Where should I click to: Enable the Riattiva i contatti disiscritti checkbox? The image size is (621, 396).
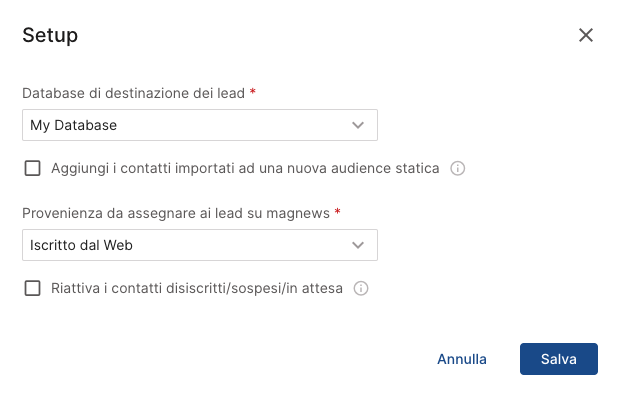pos(32,288)
